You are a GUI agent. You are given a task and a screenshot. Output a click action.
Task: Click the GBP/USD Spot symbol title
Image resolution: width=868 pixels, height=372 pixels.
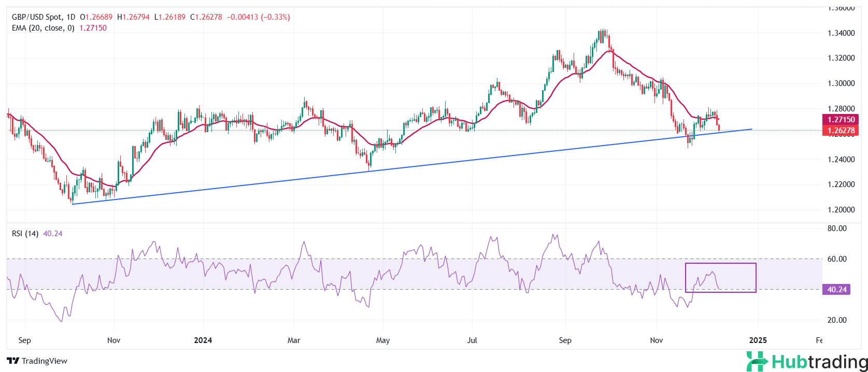[37, 17]
